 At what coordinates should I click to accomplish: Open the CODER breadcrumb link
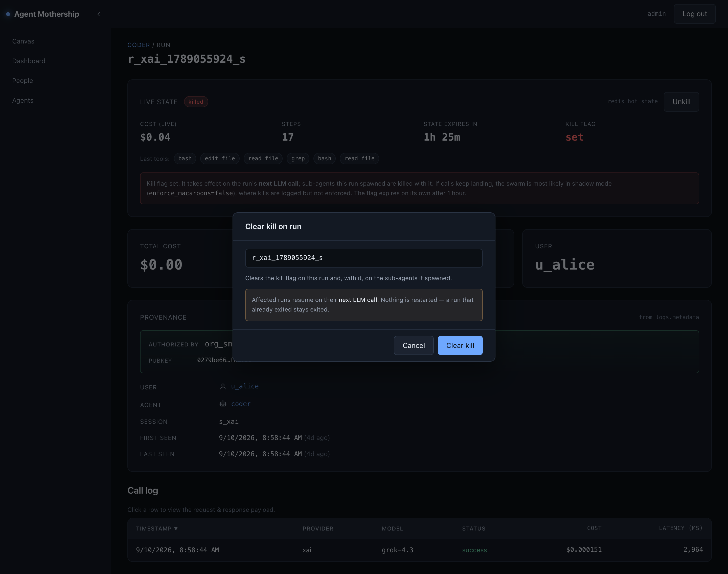pos(139,45)
